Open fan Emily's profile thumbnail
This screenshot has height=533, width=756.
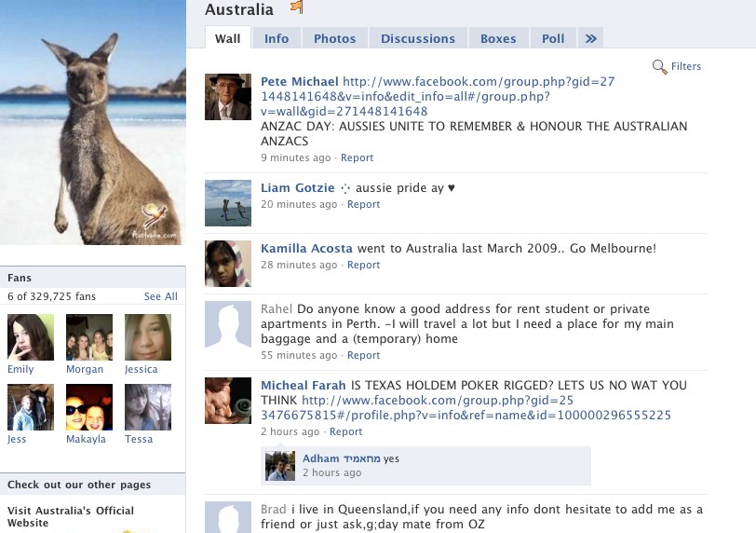click(31, 337)
